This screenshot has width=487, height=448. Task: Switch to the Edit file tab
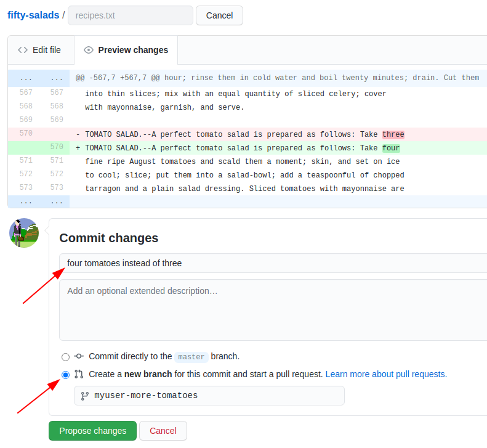pos(40,50)
